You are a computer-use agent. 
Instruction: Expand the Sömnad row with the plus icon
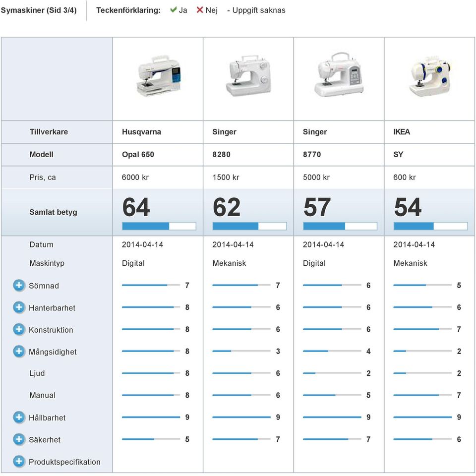[19, 286]
